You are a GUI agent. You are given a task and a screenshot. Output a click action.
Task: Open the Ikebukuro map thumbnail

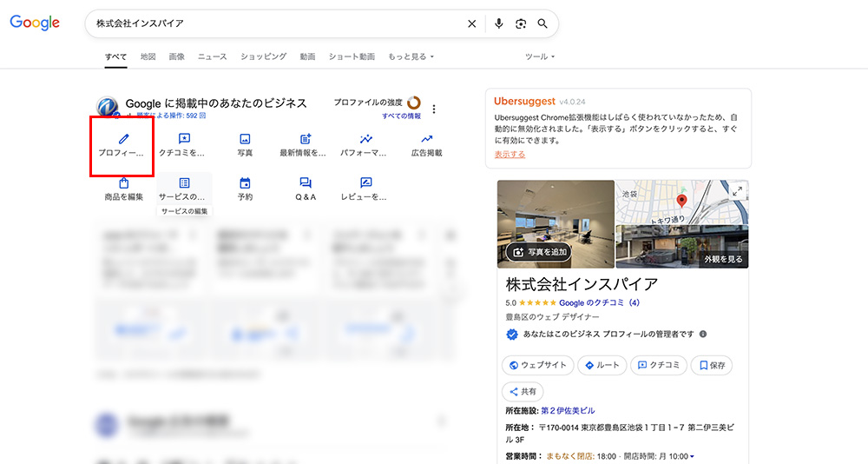pos(682,202)
